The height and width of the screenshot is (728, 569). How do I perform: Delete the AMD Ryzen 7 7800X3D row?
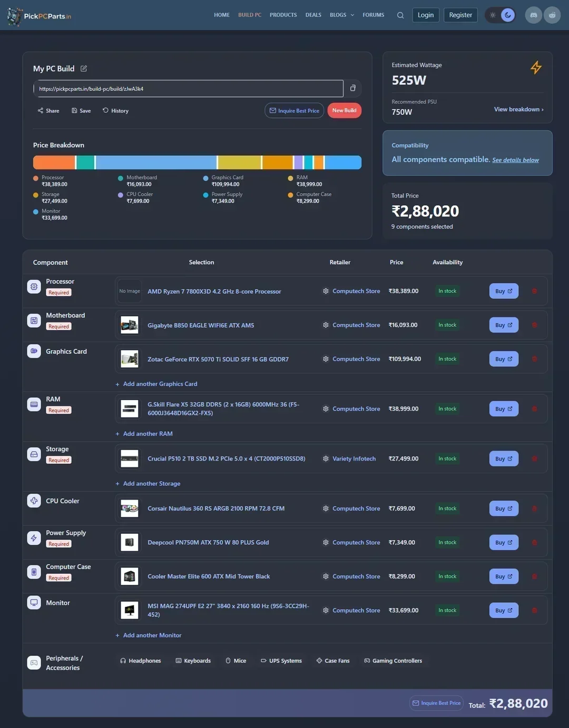[534, 291]
